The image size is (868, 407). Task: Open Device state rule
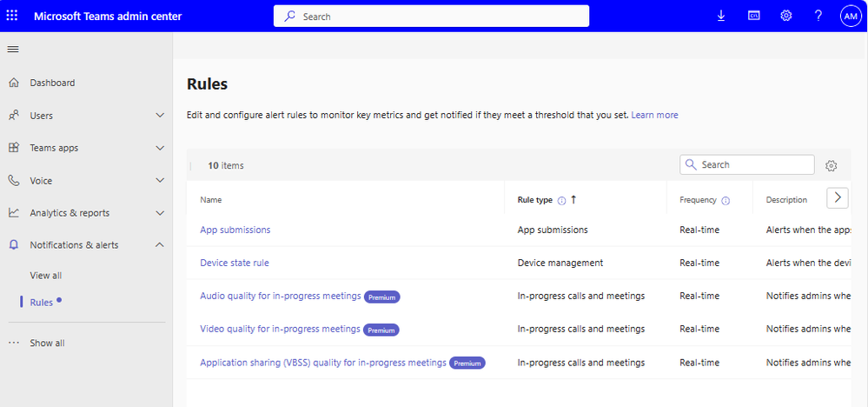235,263
